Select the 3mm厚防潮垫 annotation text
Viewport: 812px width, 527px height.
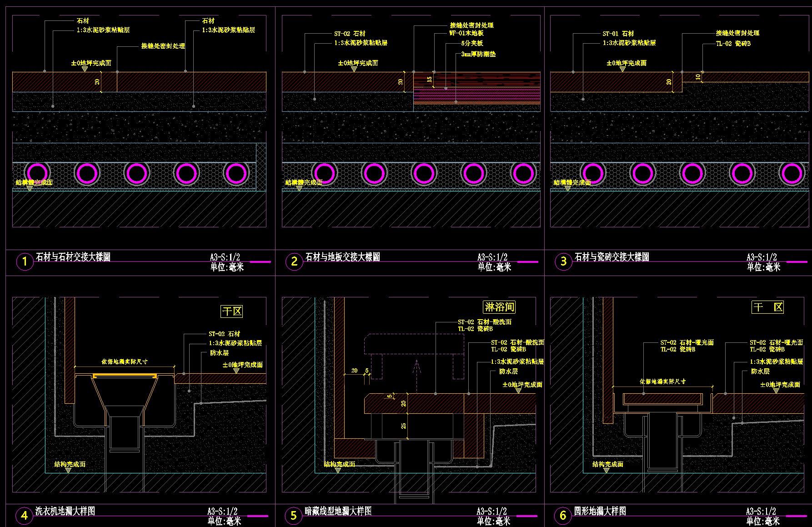(478, 54)
